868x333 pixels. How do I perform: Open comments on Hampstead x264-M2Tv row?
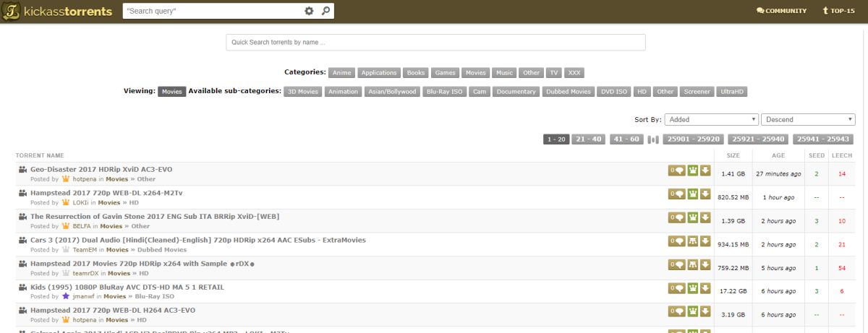tap(676, 194)
